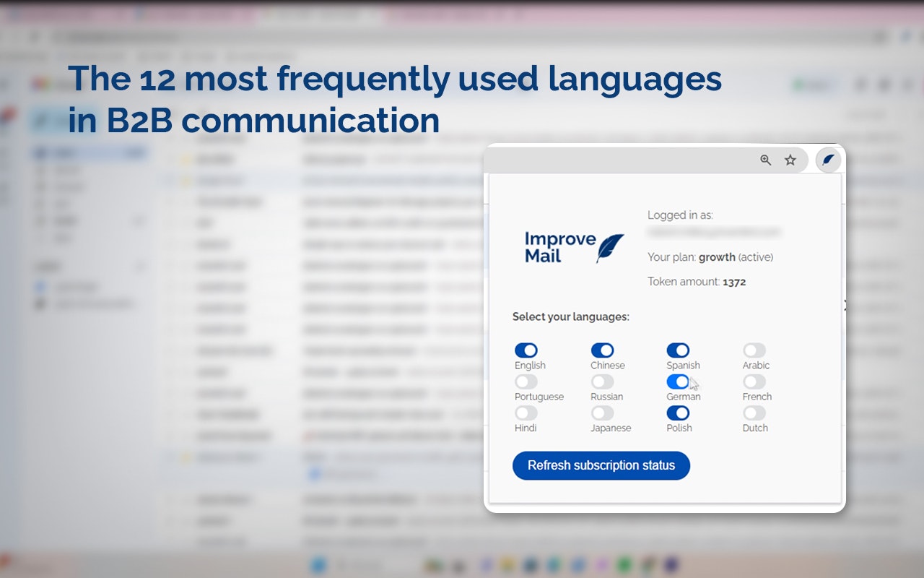Click the ImproveMail logo in popup
Viewport: 924px width, 578px height.
pos(574,247)
